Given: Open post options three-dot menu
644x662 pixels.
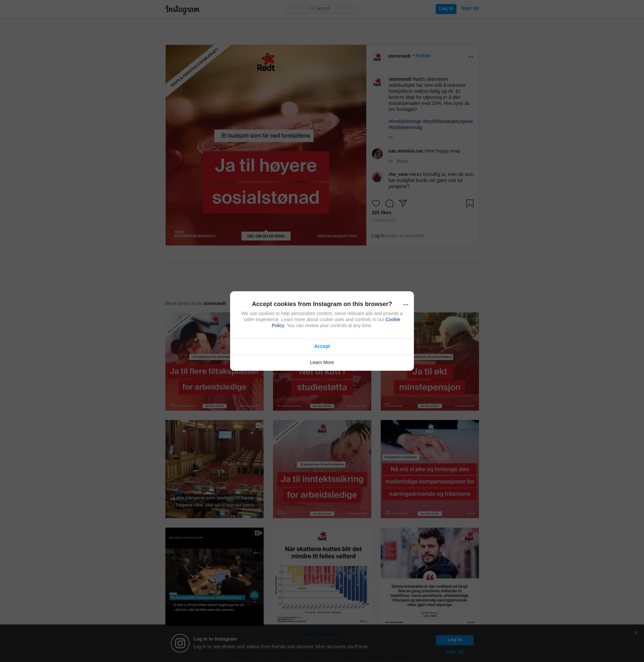Looking at the screenshot, I should point(470,57).
